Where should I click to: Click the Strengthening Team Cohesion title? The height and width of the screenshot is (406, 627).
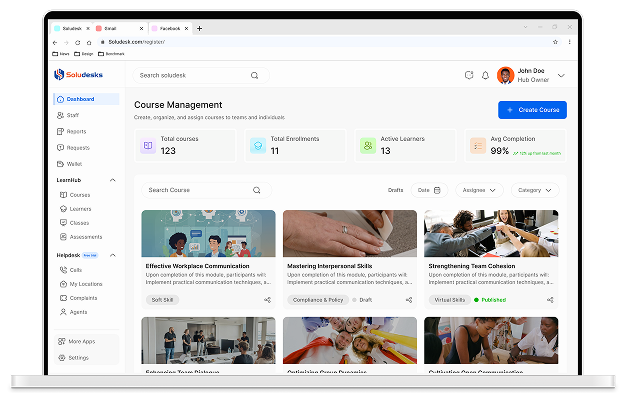(x=472, y=266)
